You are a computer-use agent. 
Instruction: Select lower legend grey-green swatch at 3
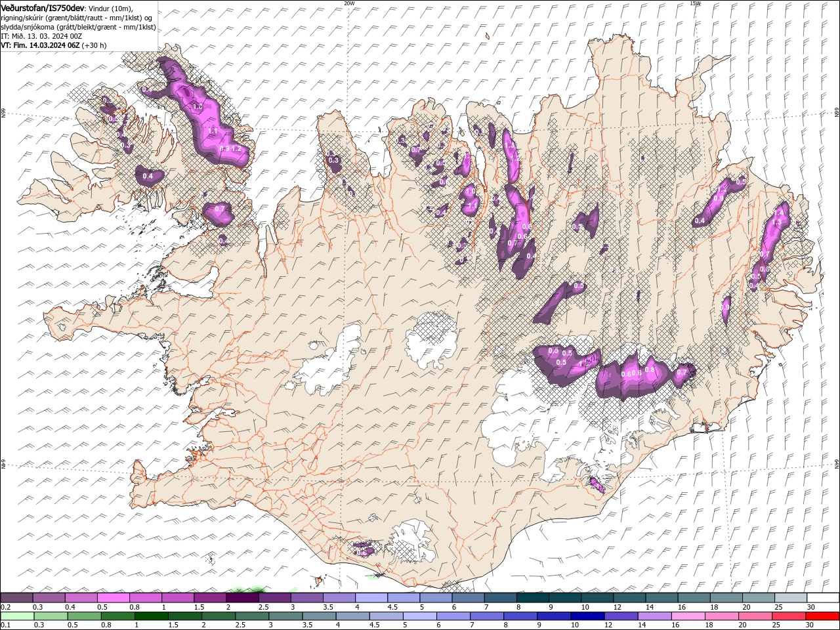pos(285,616)
